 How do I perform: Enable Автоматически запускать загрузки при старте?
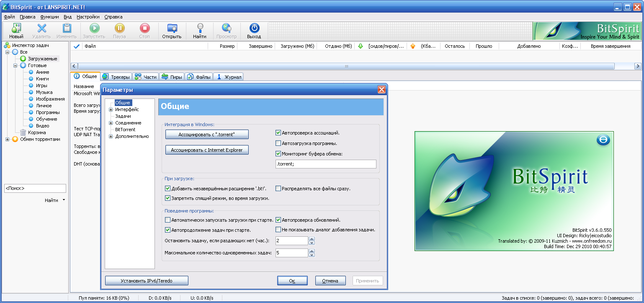(x=168, y=220)
